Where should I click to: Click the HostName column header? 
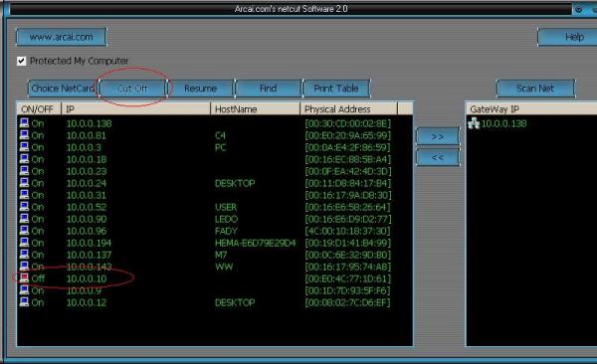click(255, 109)
